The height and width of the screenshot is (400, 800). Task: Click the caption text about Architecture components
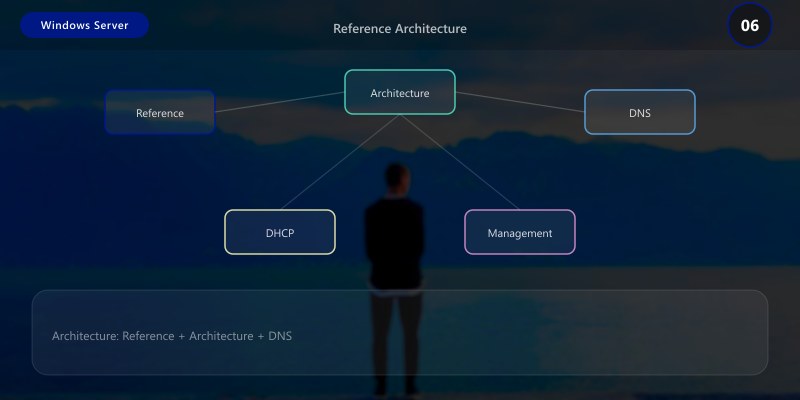(172, 336)
